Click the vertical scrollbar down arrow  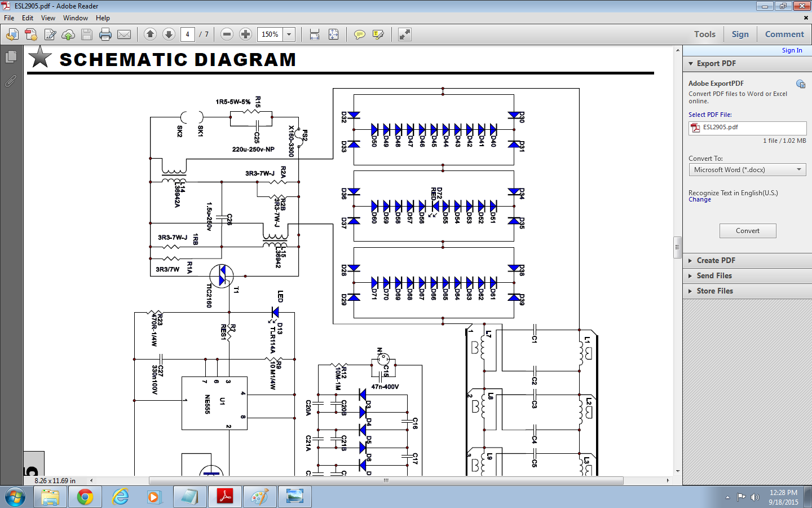tap(678, 471)
